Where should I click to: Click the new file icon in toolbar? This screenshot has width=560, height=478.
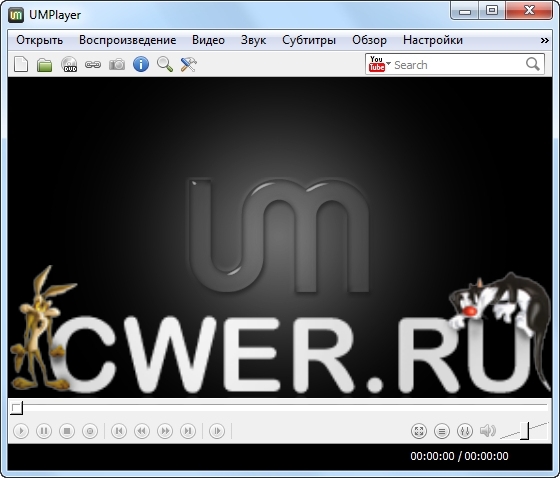[x=21, y=65]
